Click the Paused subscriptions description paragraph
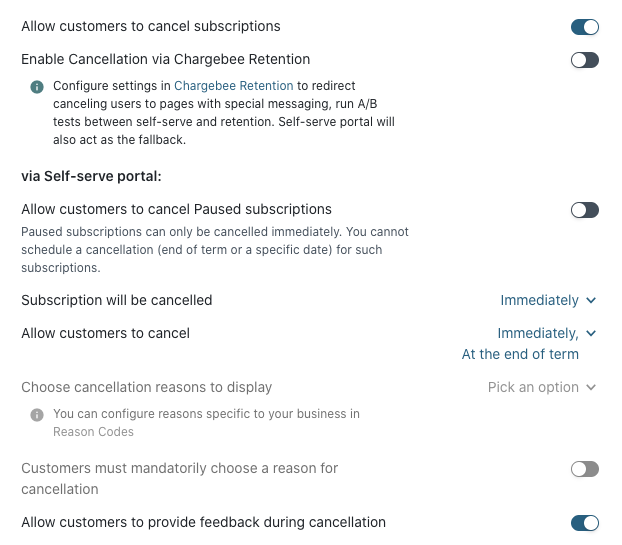 point(214,250)
